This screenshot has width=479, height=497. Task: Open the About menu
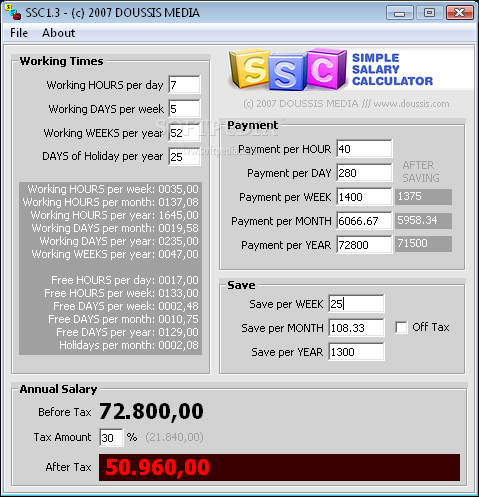[58, 33]
